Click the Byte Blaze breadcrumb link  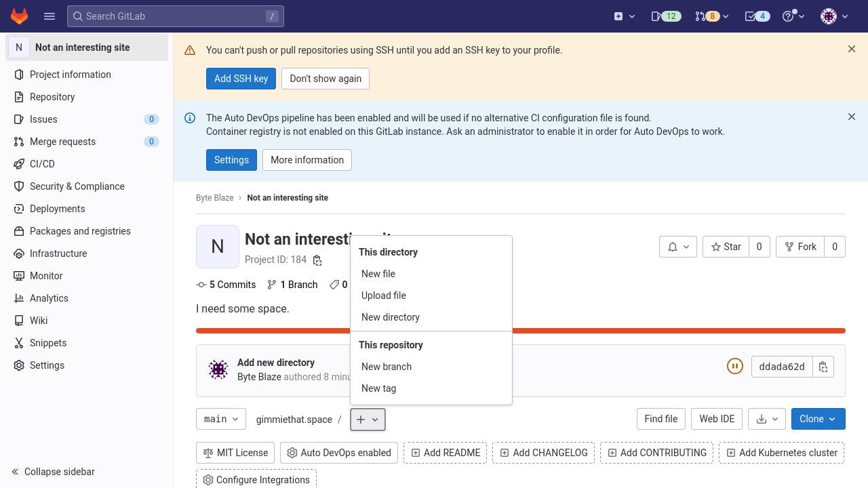pos(214,198)
